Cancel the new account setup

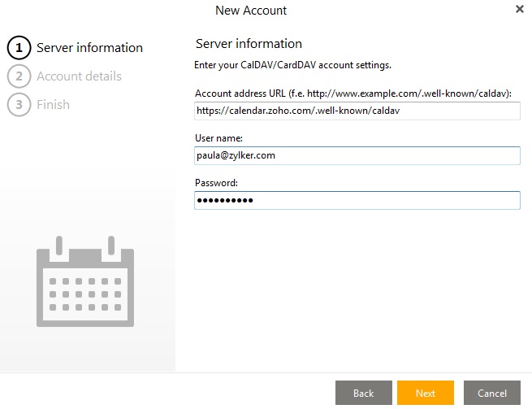click(x=491, y=393)
